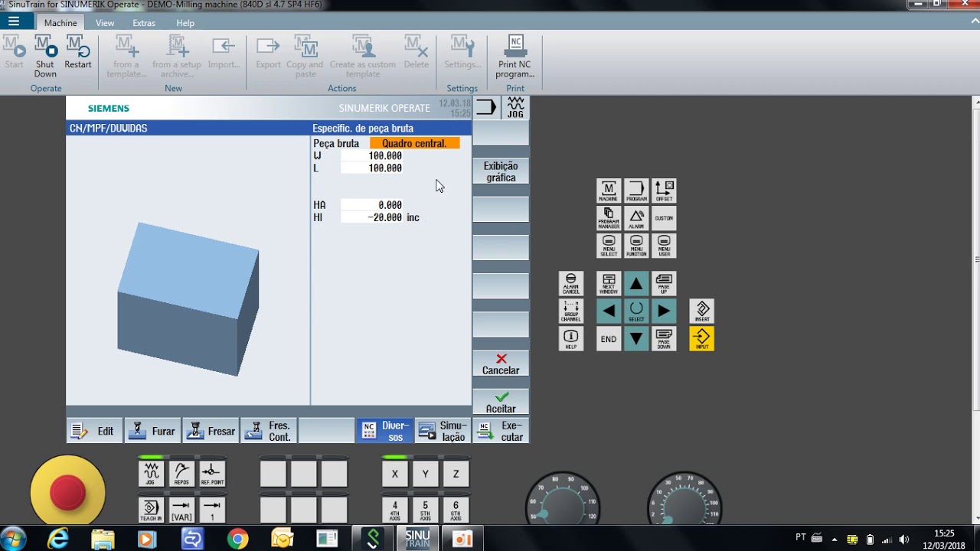Image resolution: width=980 pixels, height=551 pixels.
Task: Open PROGRAM MANAGER from the keypad
Action: 609,219
